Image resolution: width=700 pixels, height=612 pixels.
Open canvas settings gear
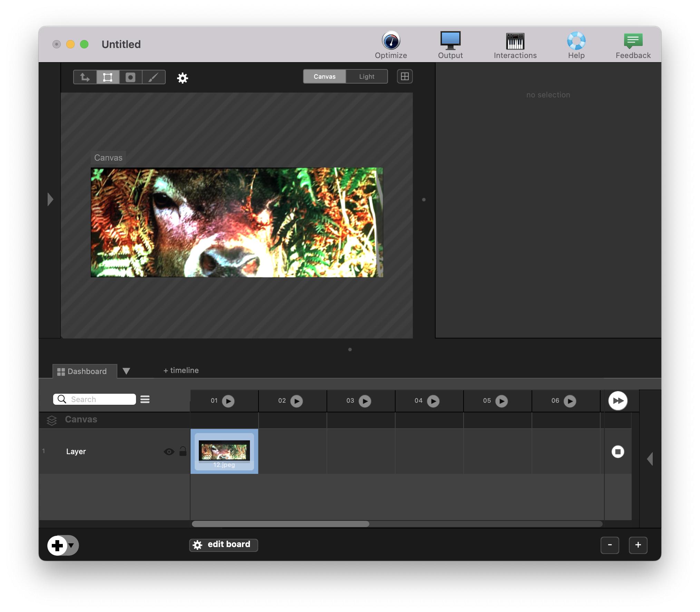point(182,78)
